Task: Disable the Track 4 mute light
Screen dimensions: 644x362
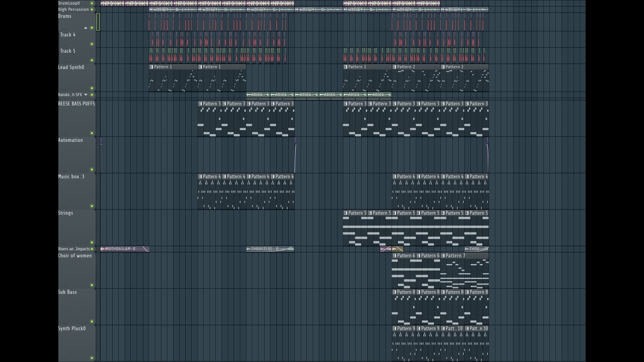Action: pos(92,44)
